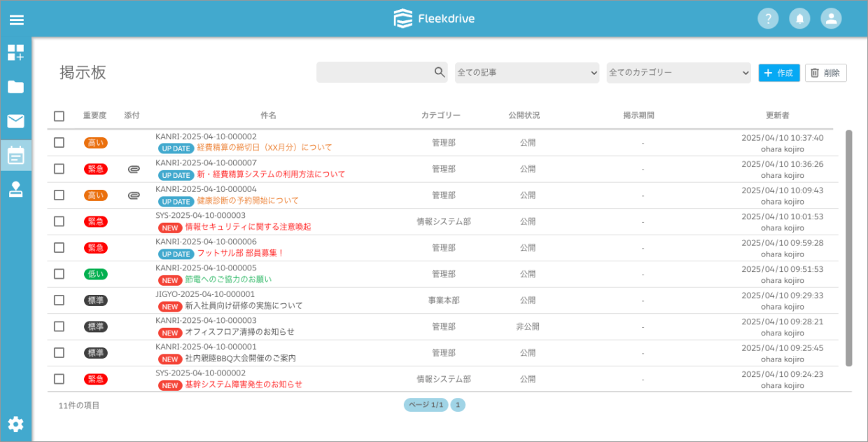Open the folder/files section in sidebar
Screen dimensions: 868x442
(x=16, y=87)
